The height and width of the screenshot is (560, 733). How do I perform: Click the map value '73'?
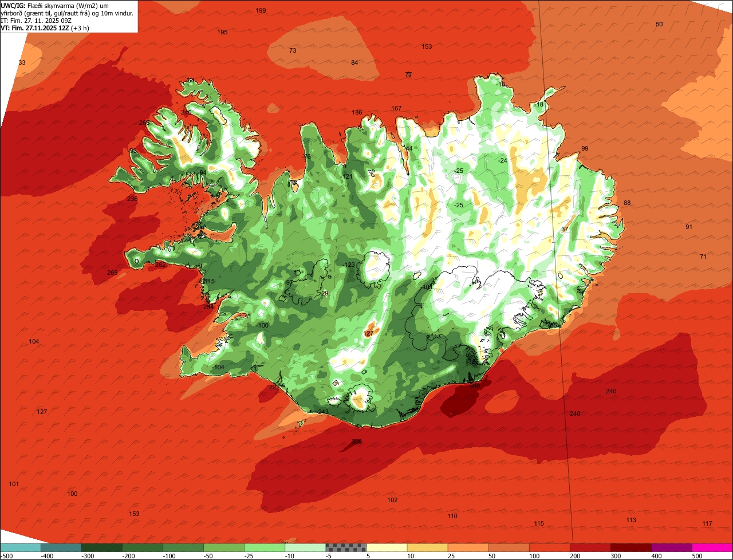pyautogui.click(x=293, y=51)
